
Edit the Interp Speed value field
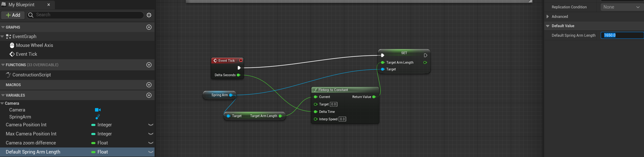342,119
